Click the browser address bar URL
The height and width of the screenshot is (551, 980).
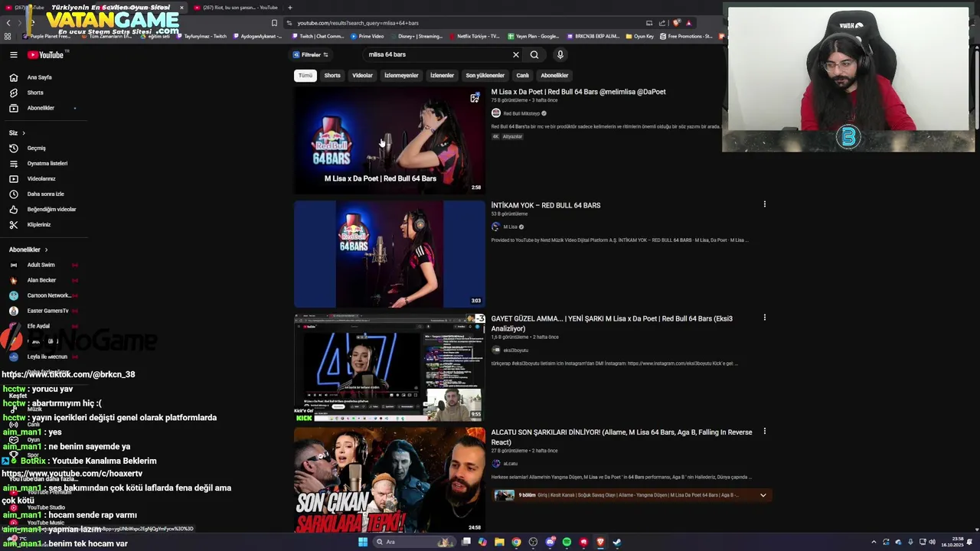click(x=358, y=23)
